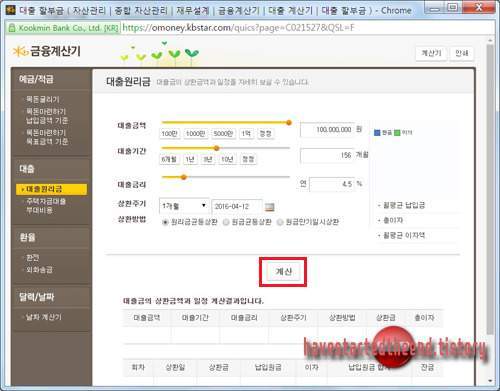Click the secure lock icon in address bar
Screen dimensions: 500x391
(x=12, y=28)
